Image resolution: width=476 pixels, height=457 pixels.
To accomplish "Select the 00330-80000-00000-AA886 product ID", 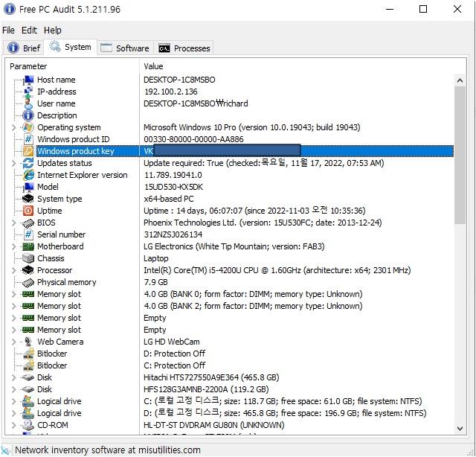I will coord(193,139).
